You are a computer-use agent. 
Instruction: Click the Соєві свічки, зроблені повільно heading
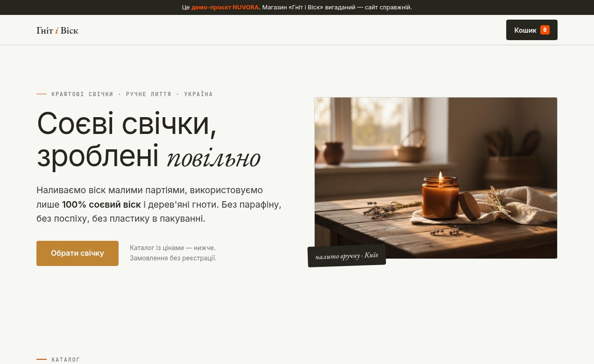(148, 140)
